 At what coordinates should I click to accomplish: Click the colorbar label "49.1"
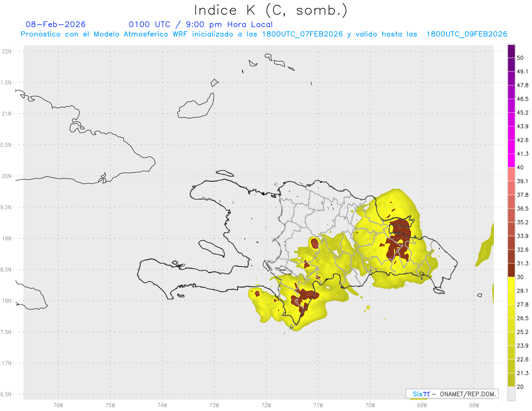point(523,71)
